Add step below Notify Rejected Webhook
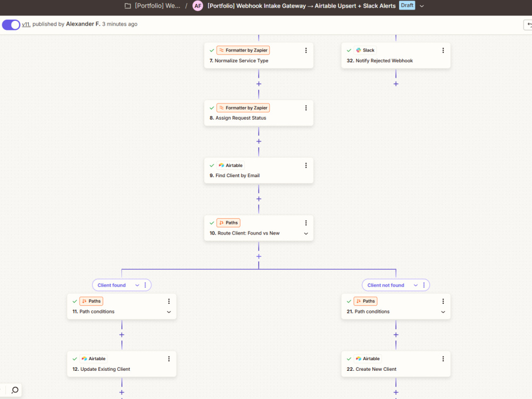532x399 pixels. [396, 84]
